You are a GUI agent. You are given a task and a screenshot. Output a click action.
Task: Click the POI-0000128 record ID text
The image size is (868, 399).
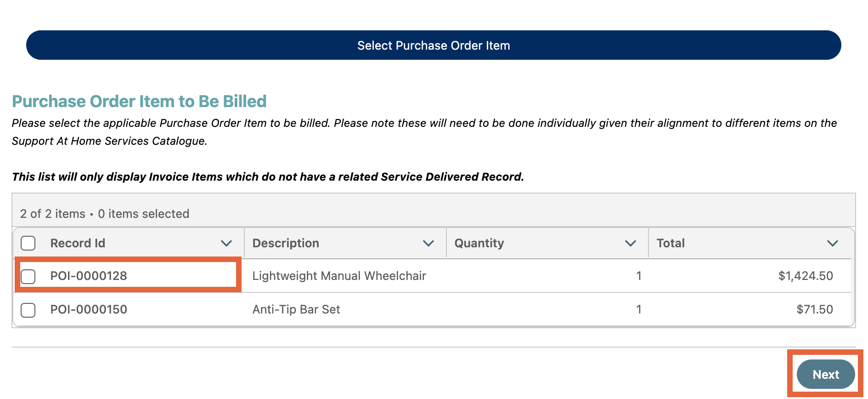tap(89, 276)
